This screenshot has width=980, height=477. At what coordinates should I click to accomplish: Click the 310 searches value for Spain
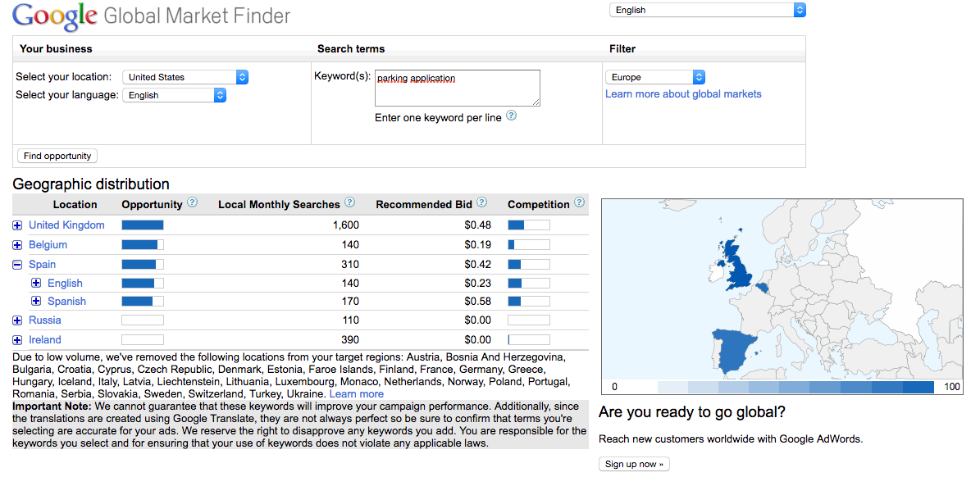tap(350, 265)
